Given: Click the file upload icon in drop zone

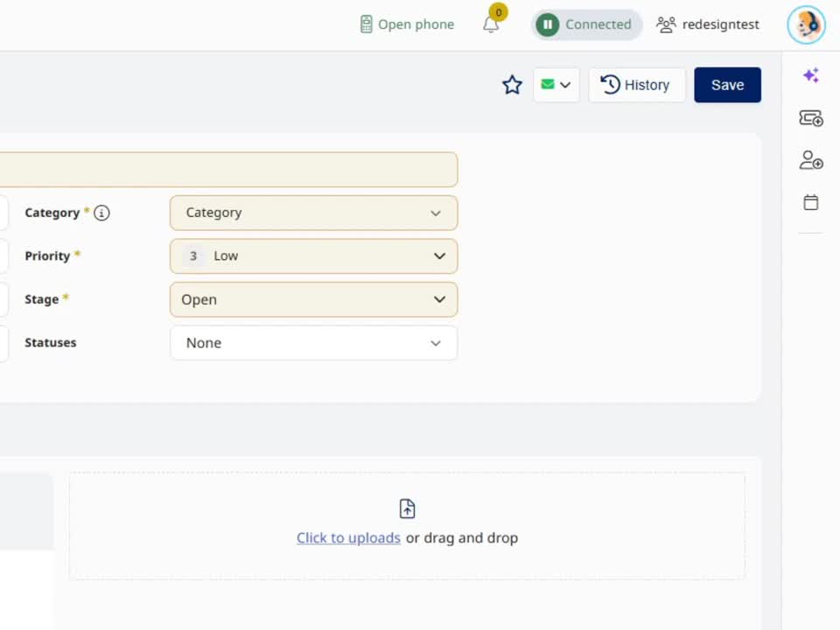Looking at the screenshot, I should click(407, 509).
